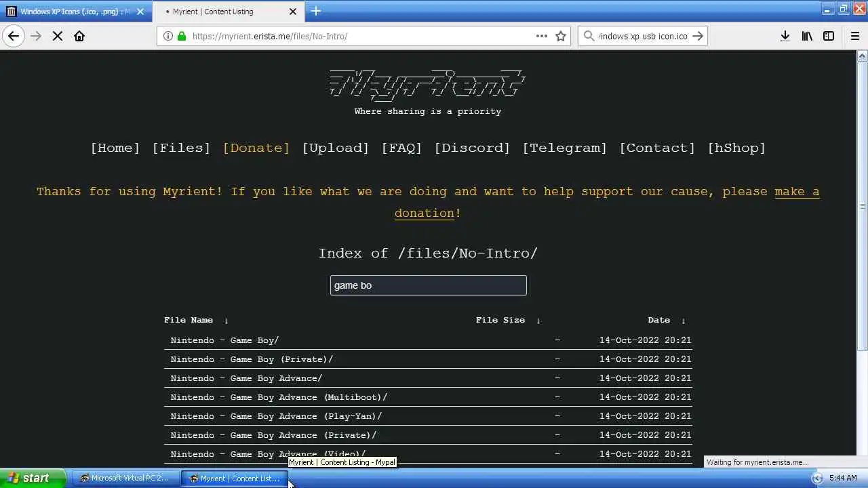The height and width of the screenshot is (488, 868).
Task: Click the Myrient ASCII logo
Action: (x=427, y=84)
